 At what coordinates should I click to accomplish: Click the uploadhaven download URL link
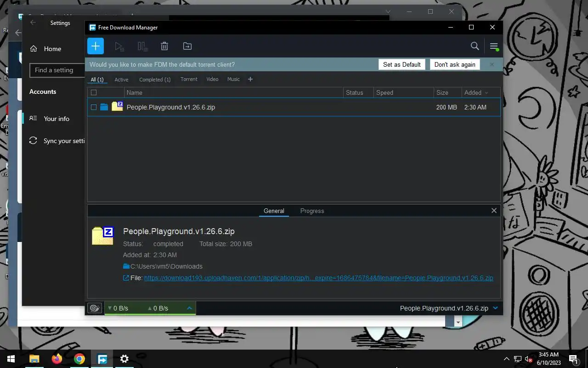319,278
